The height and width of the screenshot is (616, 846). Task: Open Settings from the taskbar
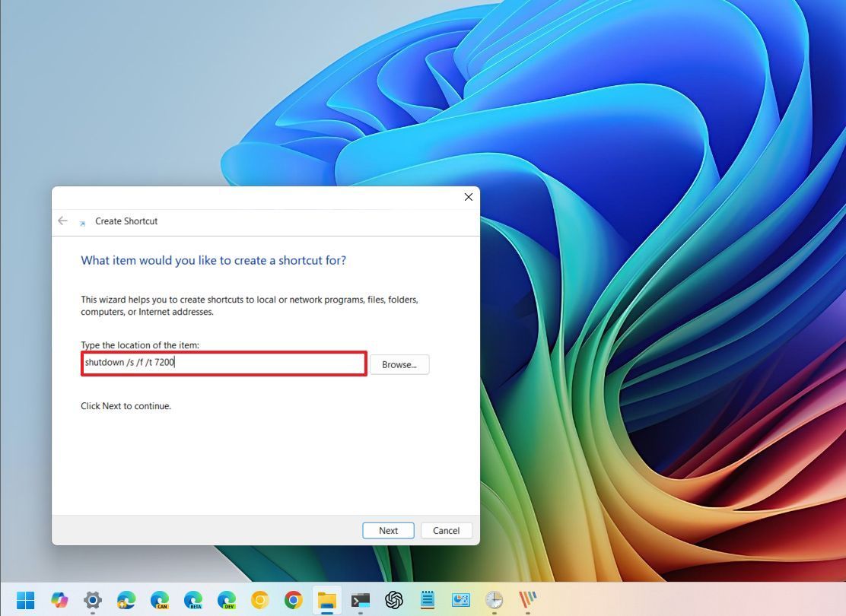[x=92, y=600]
